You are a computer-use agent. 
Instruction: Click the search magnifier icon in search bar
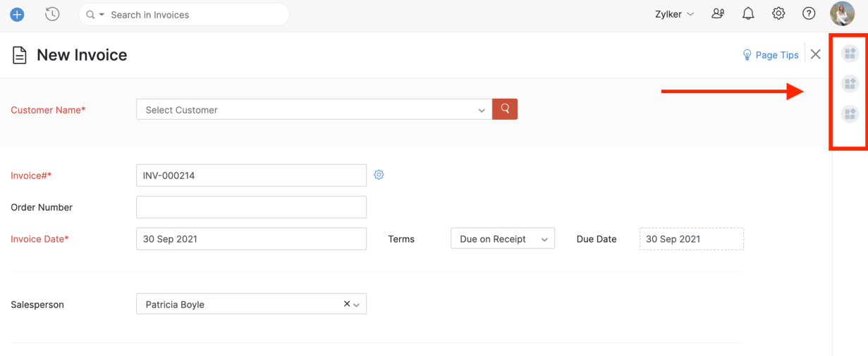pyautogui.click(x=90, y=15)
